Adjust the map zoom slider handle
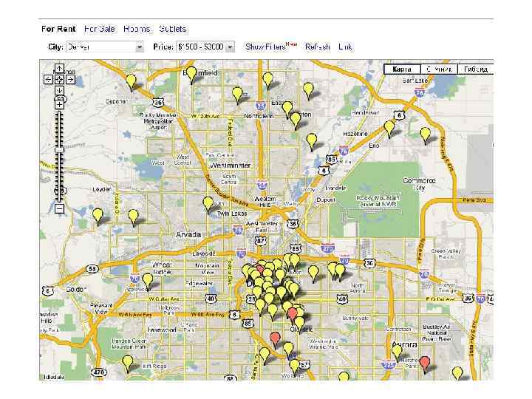 [x=59, y=149]
